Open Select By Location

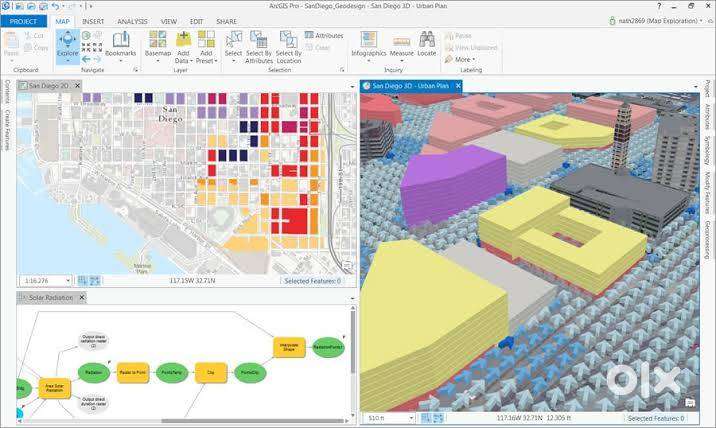[289, 47]
